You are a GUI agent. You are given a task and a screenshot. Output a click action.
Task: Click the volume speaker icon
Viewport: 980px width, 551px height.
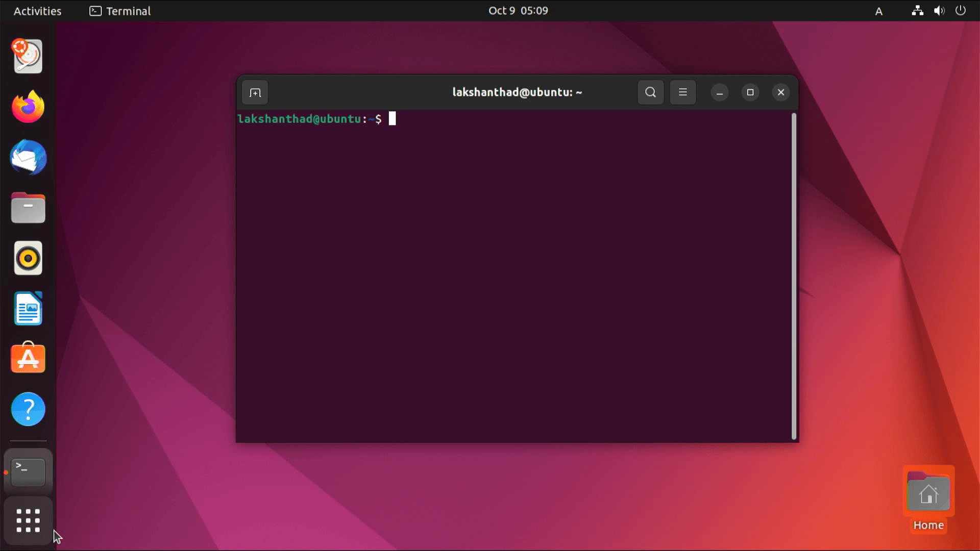[939, 11]
